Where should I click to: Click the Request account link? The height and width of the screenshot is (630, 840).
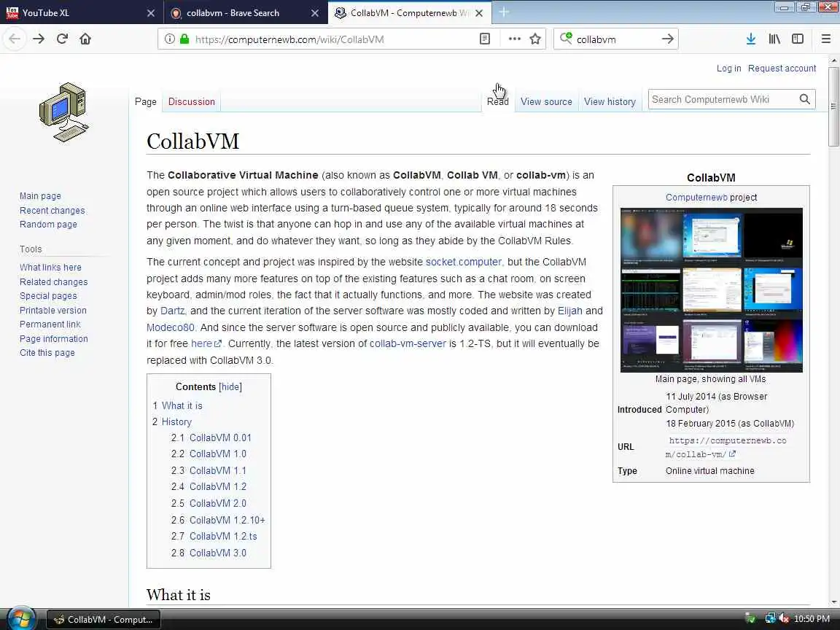click(782, 69)
